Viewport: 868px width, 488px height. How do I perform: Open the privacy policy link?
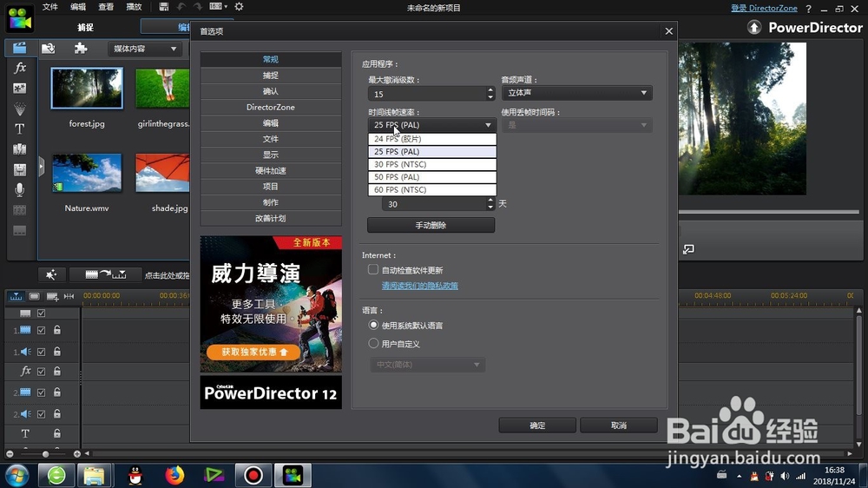point(419,286)
